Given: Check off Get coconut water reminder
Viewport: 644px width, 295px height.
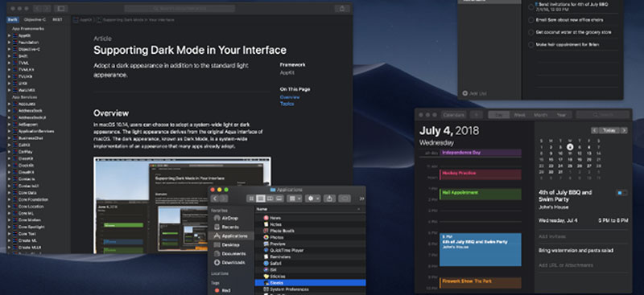Looking at the screenshot, I should pos(531,32).
